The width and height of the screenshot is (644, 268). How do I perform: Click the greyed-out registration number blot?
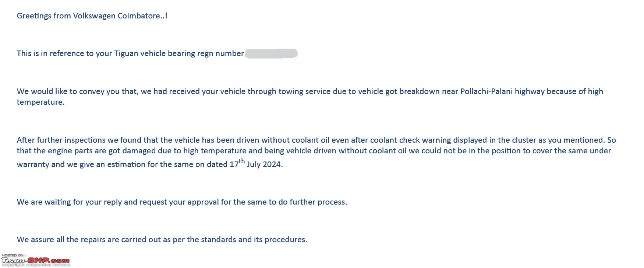pos(271,53)
